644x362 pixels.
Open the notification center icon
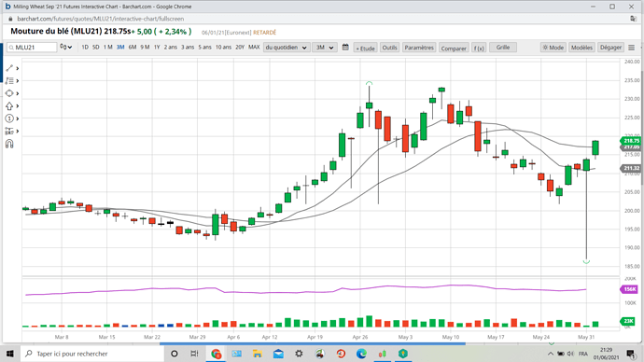click(x=631, y=354)
